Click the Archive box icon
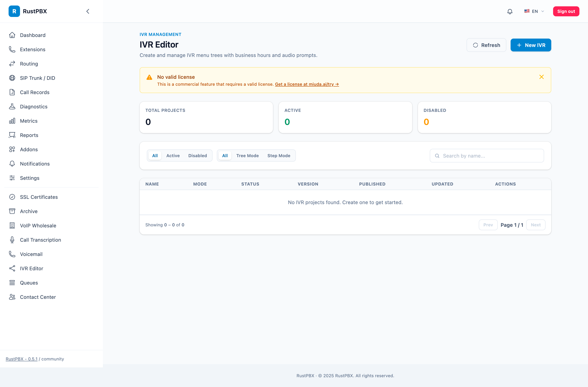 [x=12, y=211]
